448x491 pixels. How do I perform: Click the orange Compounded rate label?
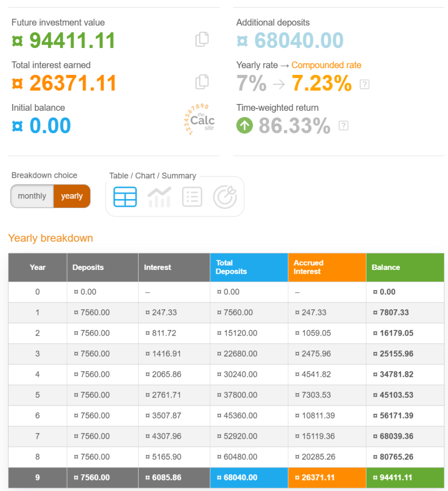click(x=326, y=65)
